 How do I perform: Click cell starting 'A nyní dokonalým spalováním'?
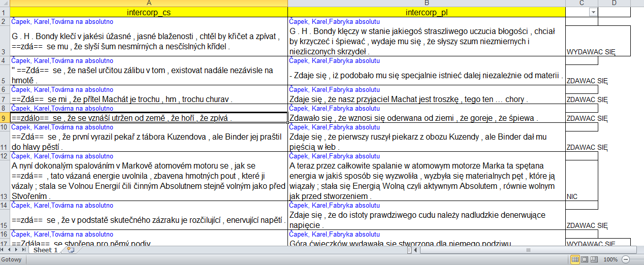pyautogui.click(x=149, y=181)
